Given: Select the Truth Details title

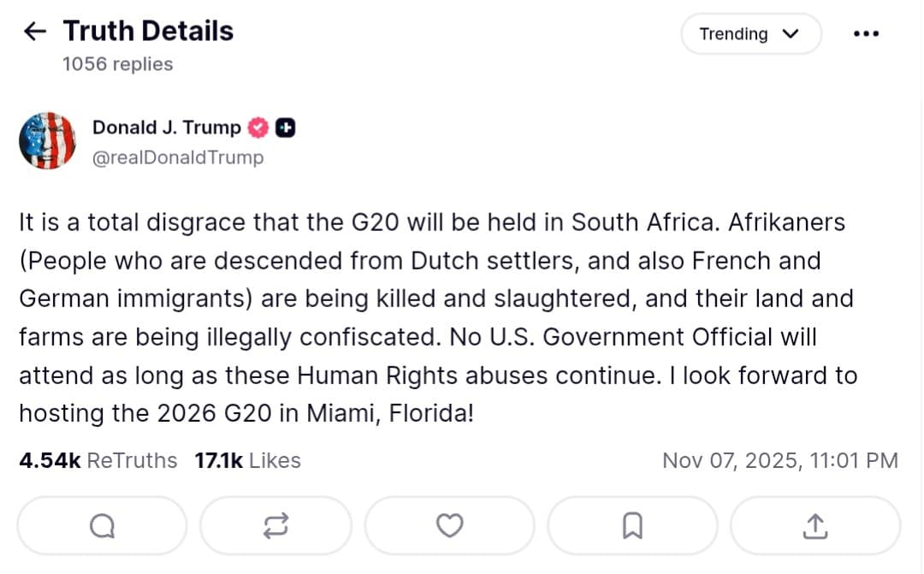Looking at the screenshot, I should point(146,31).
